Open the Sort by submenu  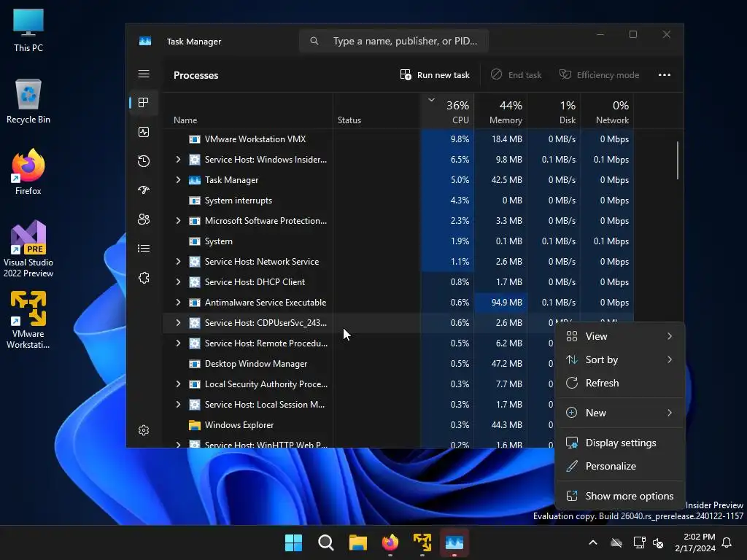(620, 359)
